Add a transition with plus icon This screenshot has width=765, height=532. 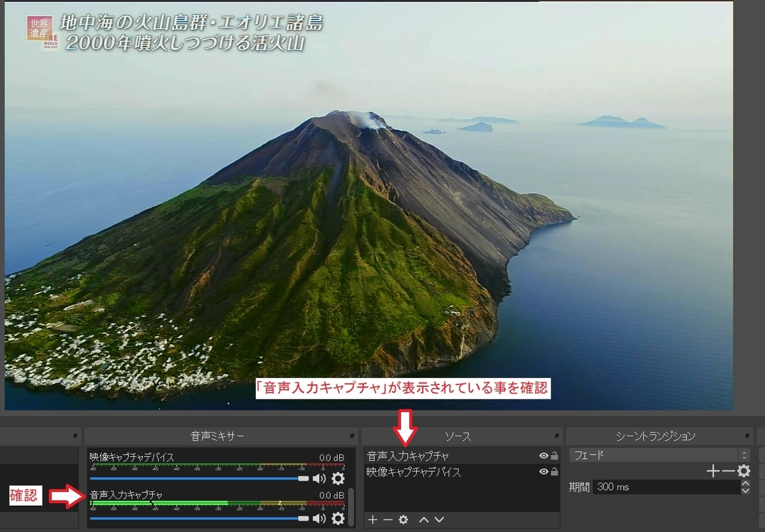click(713, 471)
